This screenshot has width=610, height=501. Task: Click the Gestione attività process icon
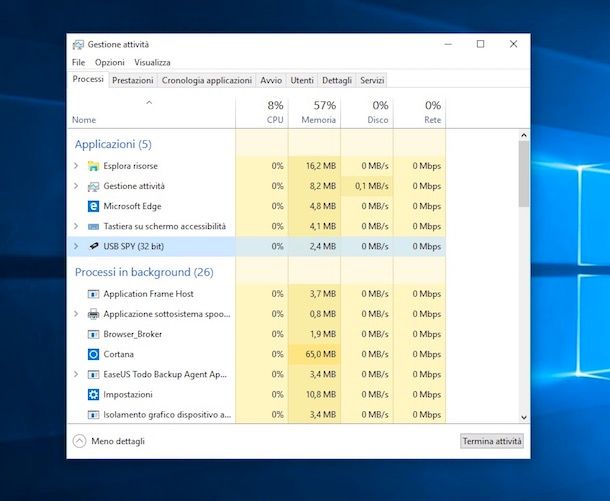pos(93,186)
